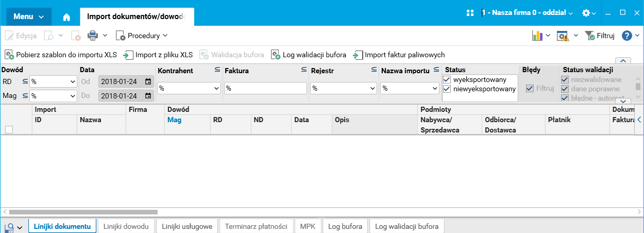This screenshot has width=644, height=233.
Task: Click the Kontrahent filter operator icon
Action: (217, 70)
